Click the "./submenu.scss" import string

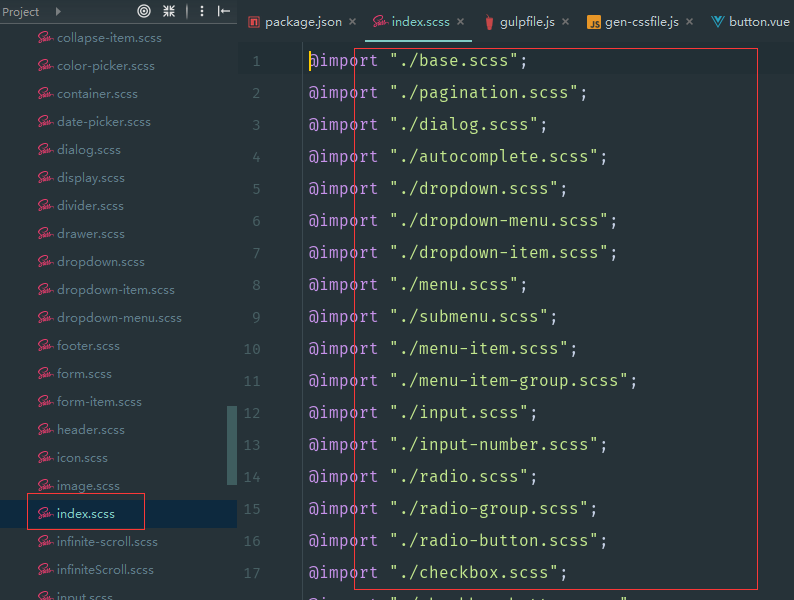[x=469, y=316]
